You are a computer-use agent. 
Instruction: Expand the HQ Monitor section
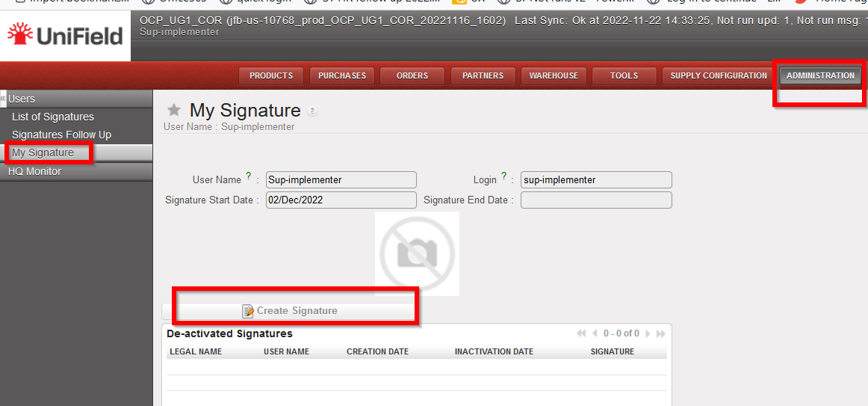click(76, 172)
